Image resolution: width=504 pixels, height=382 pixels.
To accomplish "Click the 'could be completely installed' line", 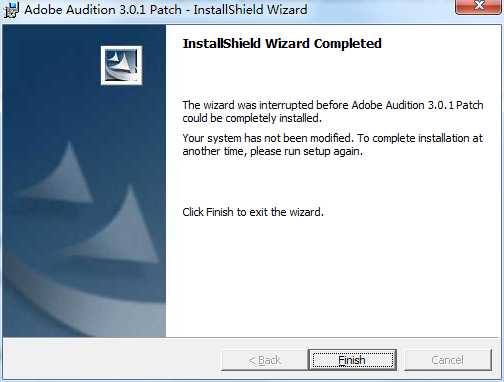I will tap(252, 118).
